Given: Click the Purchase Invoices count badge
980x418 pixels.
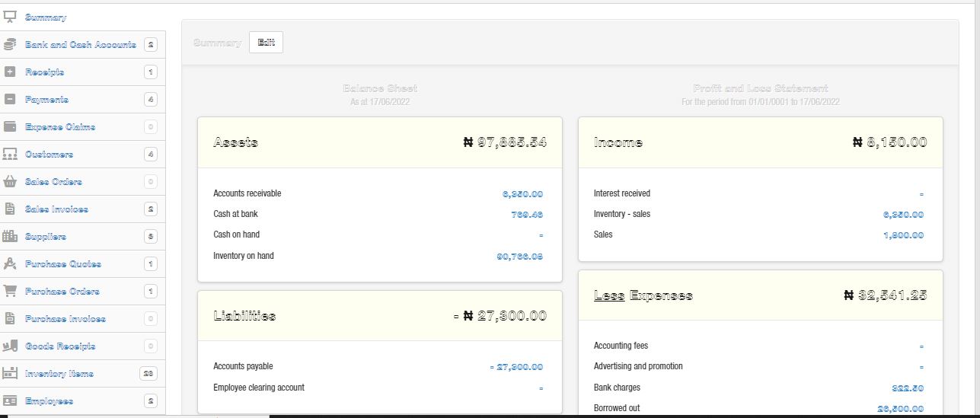Looking at the screenshot, I should [x=150, y=319].
